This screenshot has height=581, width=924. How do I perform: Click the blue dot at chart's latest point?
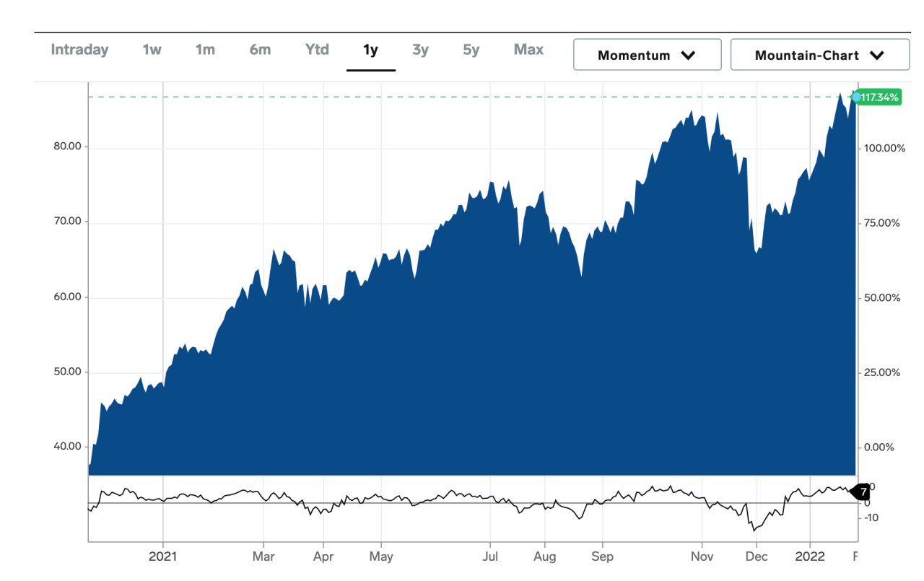[x=856, y=97]
